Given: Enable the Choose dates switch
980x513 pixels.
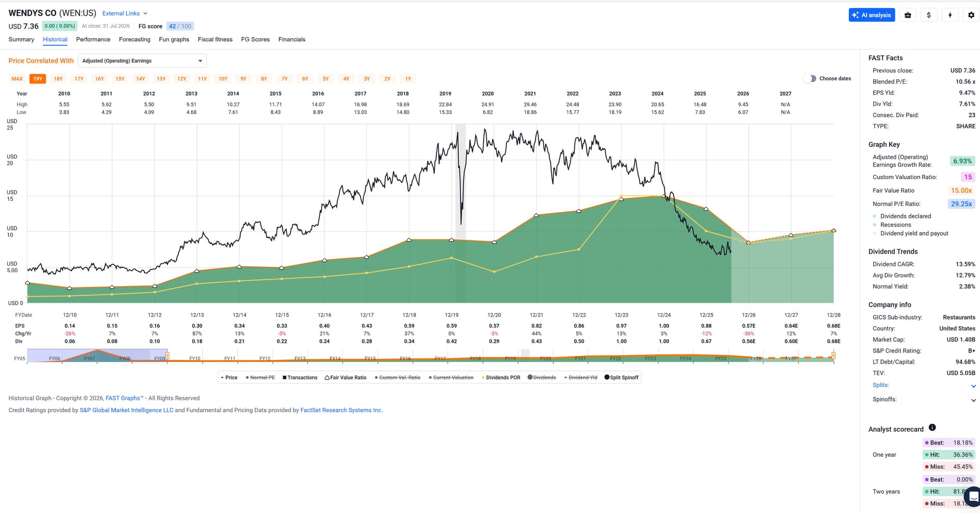Looking at the screenshot, I should pos(810,79).
